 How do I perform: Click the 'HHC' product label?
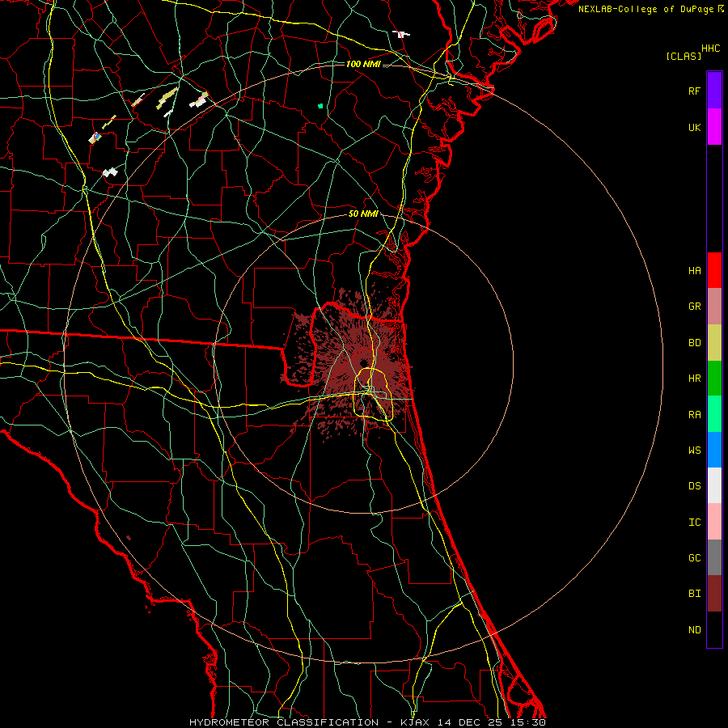710,49
